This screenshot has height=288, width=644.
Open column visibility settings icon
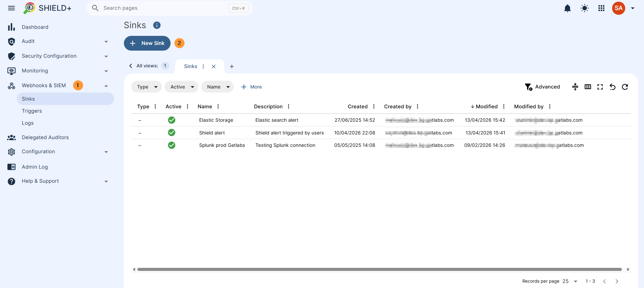click(588, 87)
